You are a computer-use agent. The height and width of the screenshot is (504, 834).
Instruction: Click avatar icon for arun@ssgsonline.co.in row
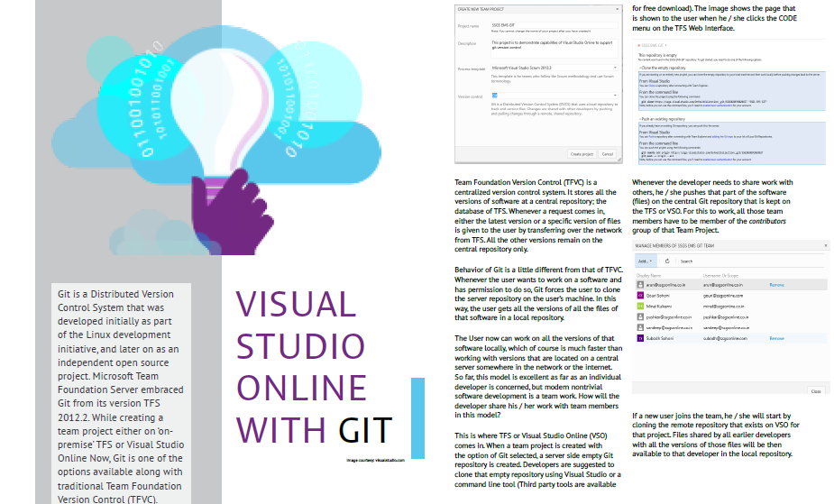point(640,285)
